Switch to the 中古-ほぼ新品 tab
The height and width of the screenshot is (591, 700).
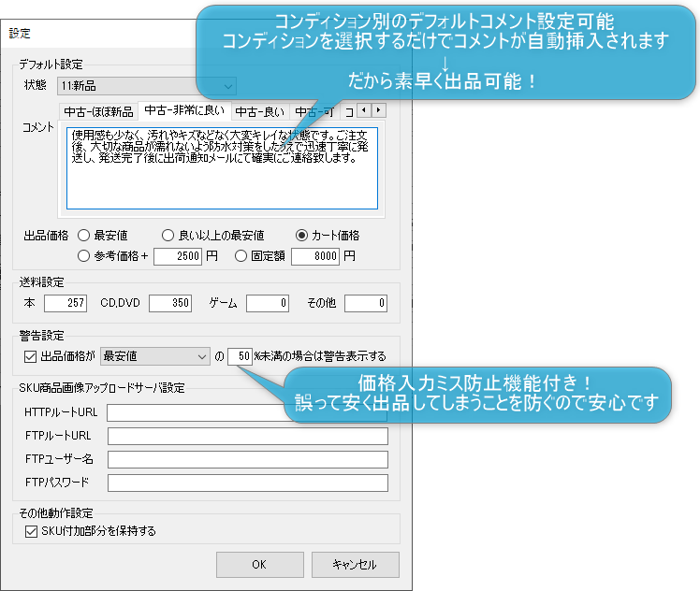tap(97, 111)
